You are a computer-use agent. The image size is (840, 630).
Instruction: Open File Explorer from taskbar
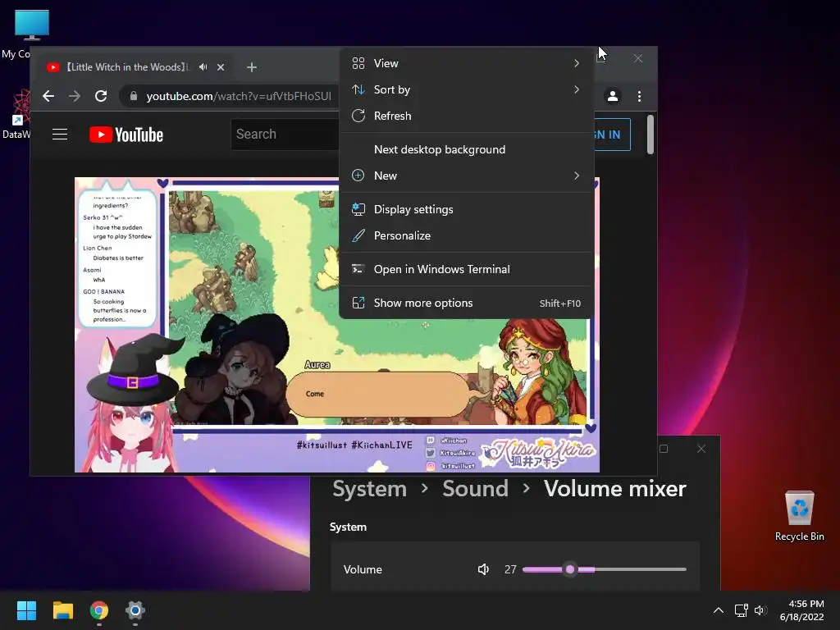pos(62,610)
